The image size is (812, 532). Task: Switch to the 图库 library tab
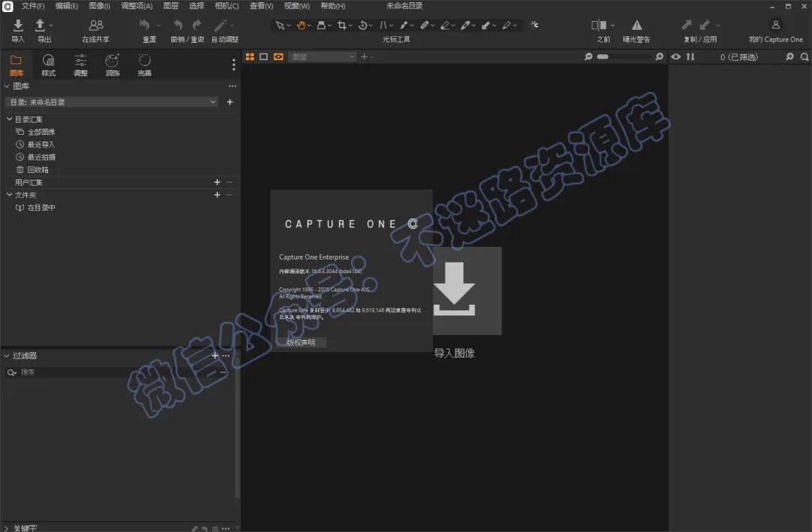pos(16,66)
